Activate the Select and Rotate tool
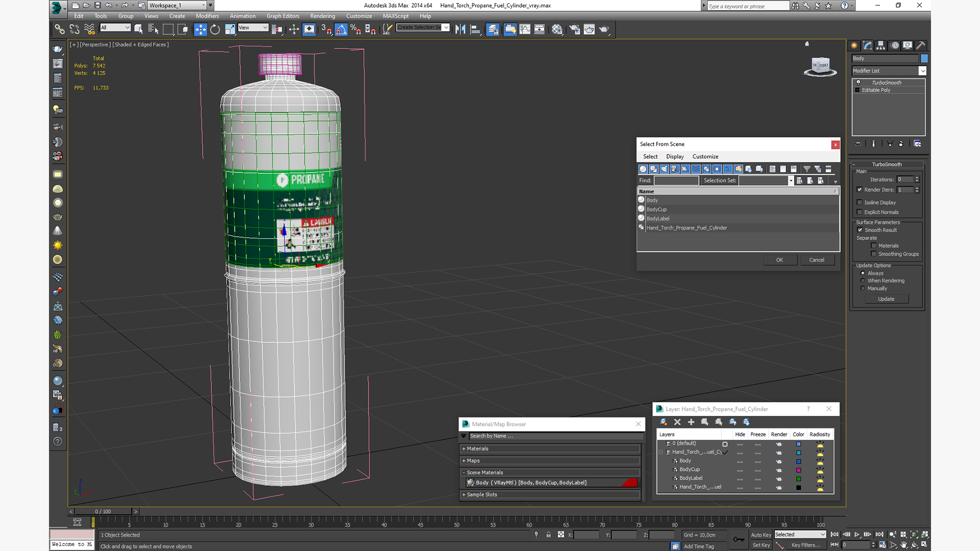980x551 pixels. pos(215,29)
